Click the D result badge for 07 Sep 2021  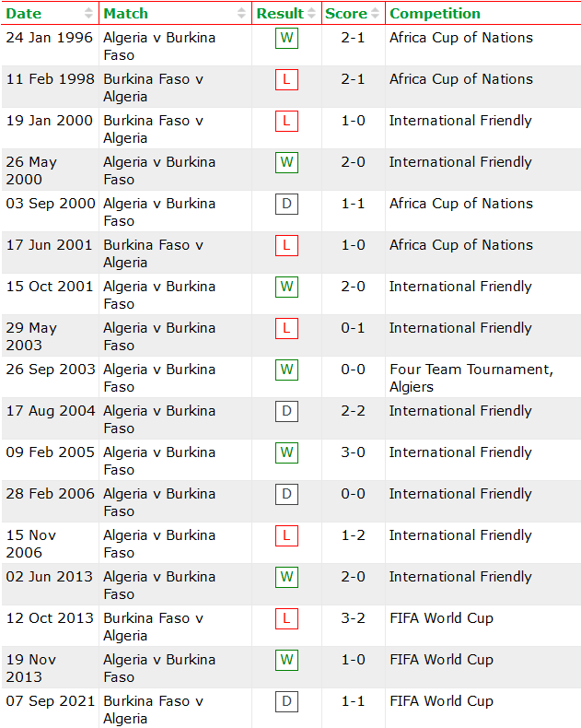coord(286,702)
